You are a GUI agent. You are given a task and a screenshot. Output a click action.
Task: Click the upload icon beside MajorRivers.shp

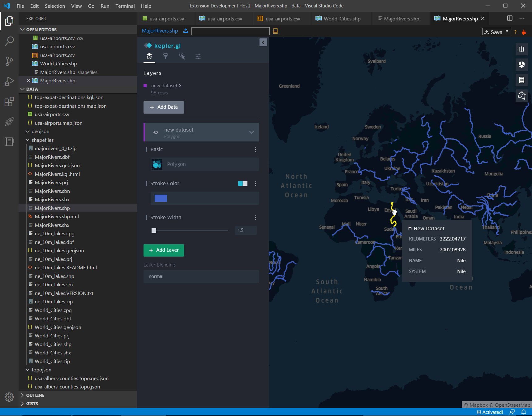(186, 31)
